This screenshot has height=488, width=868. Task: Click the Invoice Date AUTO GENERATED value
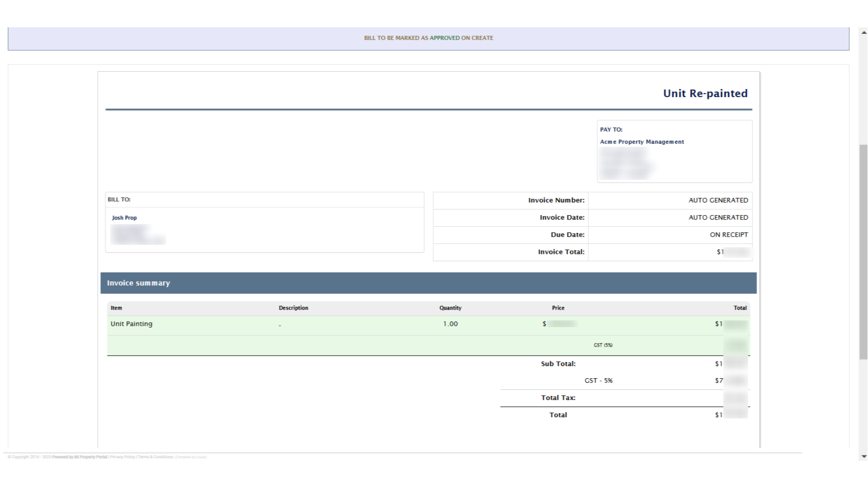click(718, 217)
